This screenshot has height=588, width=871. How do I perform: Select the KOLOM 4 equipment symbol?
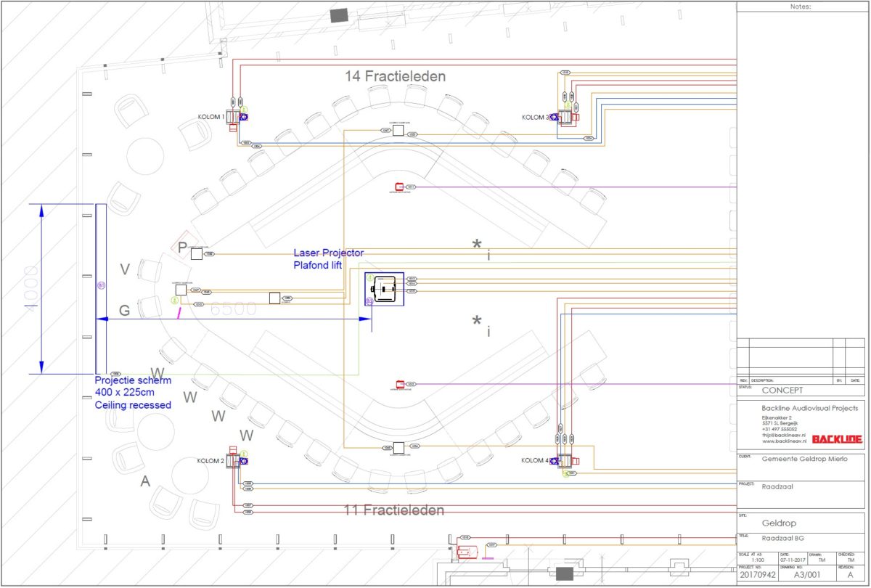point(565,460)
